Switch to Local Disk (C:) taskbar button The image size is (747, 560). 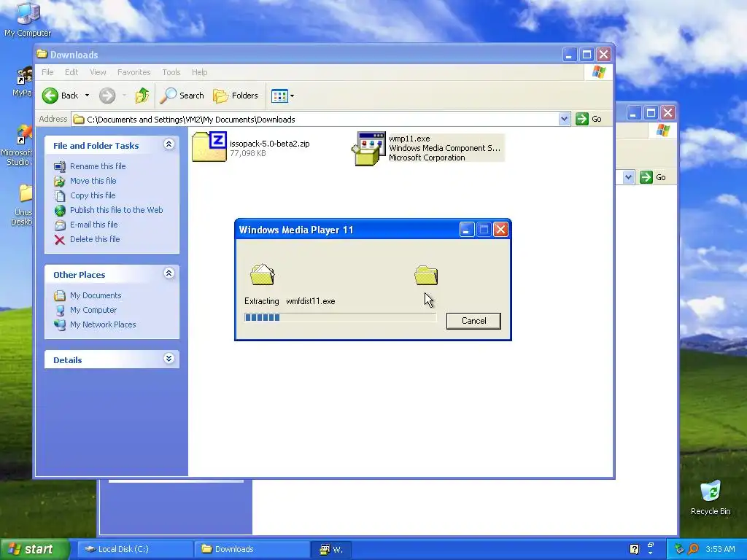point(134,550)
